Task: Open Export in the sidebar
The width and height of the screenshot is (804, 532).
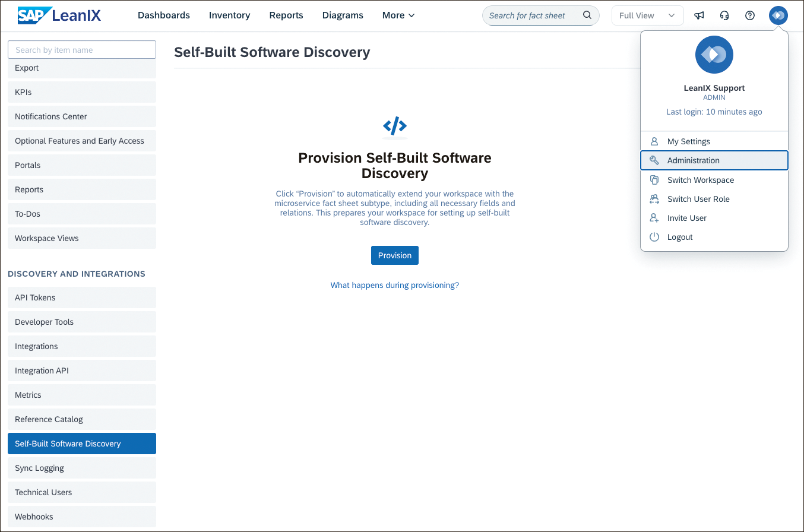Action: [x=82, y=68]
